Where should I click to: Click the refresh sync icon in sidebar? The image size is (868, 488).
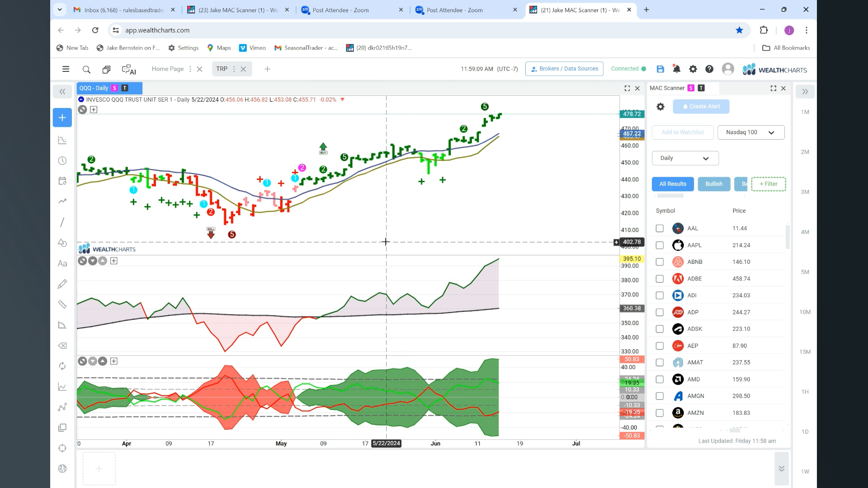62,366
